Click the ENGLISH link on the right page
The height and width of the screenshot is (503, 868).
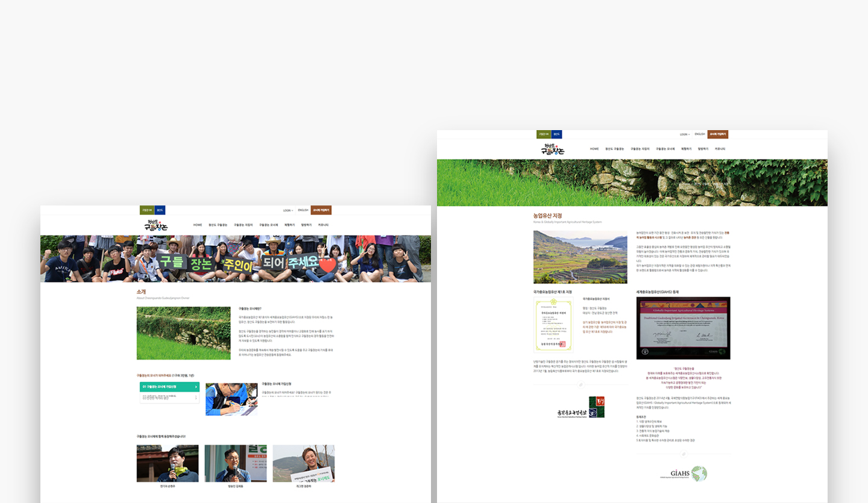coord(700,134)
